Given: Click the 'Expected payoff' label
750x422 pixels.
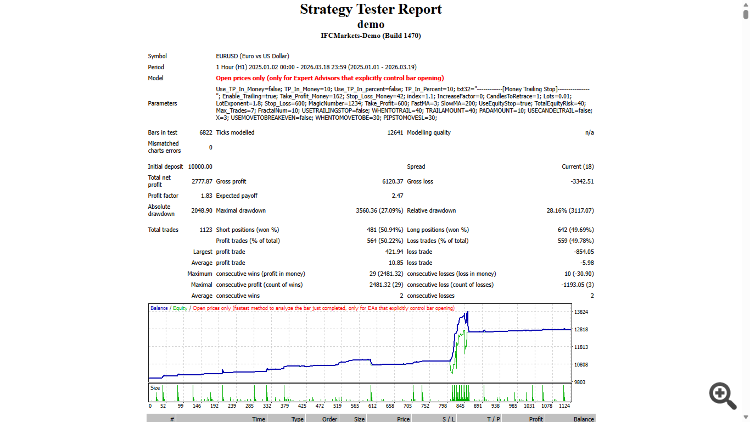Looking at the screenshot, I should 236,196.
